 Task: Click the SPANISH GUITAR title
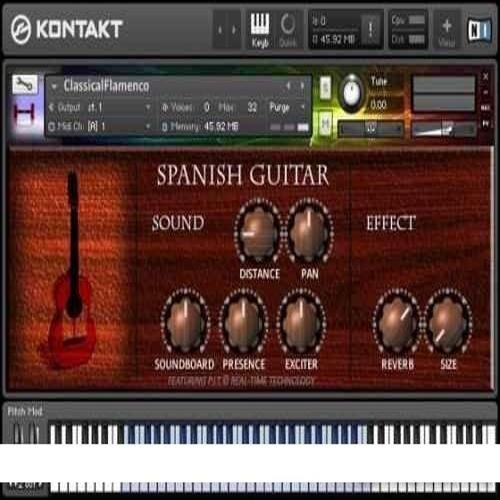[x=243, y=175]
